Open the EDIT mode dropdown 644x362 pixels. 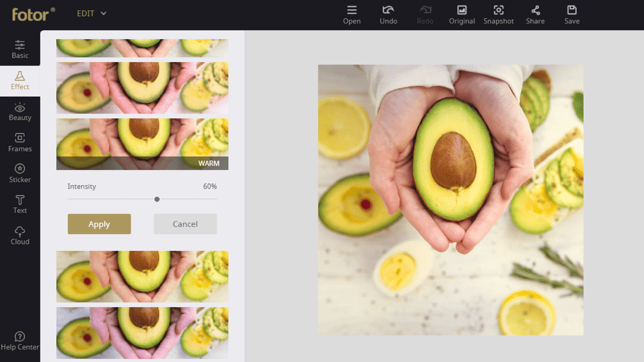[x=91, y=13]
